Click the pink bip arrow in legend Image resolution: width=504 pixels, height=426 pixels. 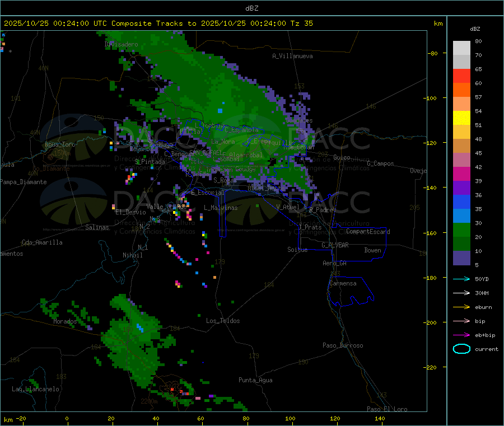click(x=461, y=321)
